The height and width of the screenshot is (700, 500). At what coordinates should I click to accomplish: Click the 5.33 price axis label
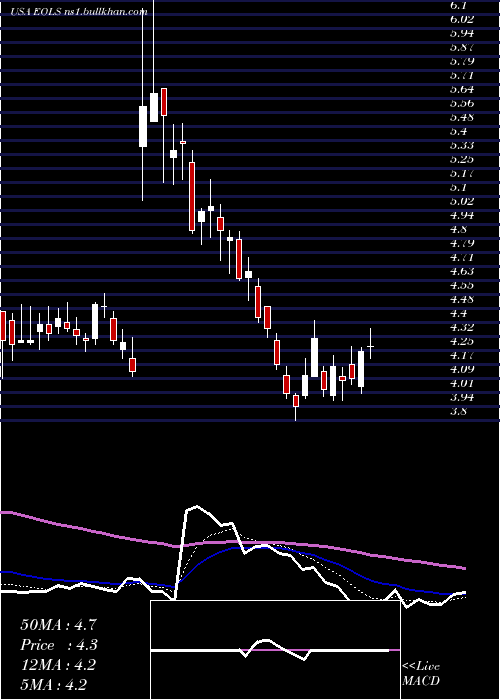462,145
